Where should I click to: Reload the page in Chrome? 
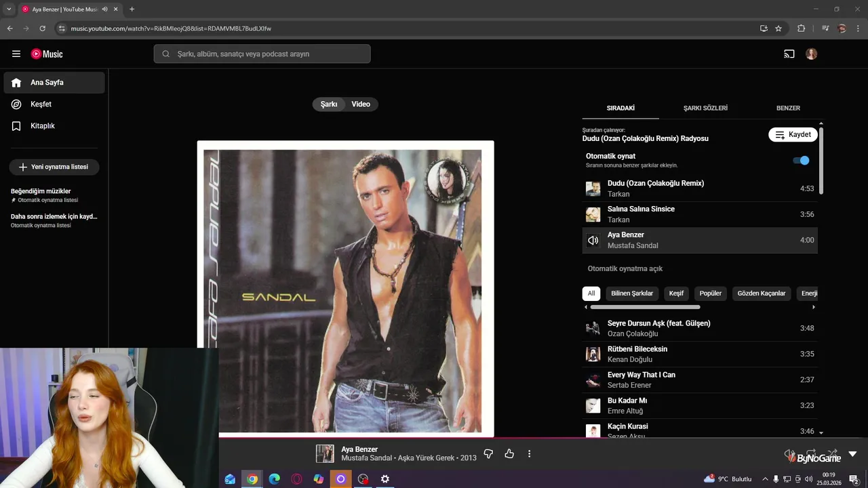click(x=42, y=28)
